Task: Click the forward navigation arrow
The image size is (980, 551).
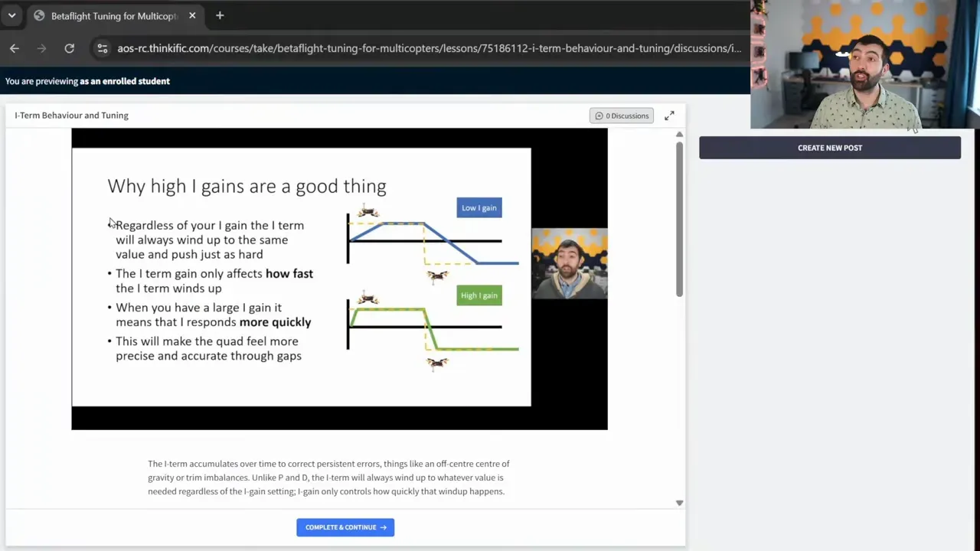Action: pos(41,48)
